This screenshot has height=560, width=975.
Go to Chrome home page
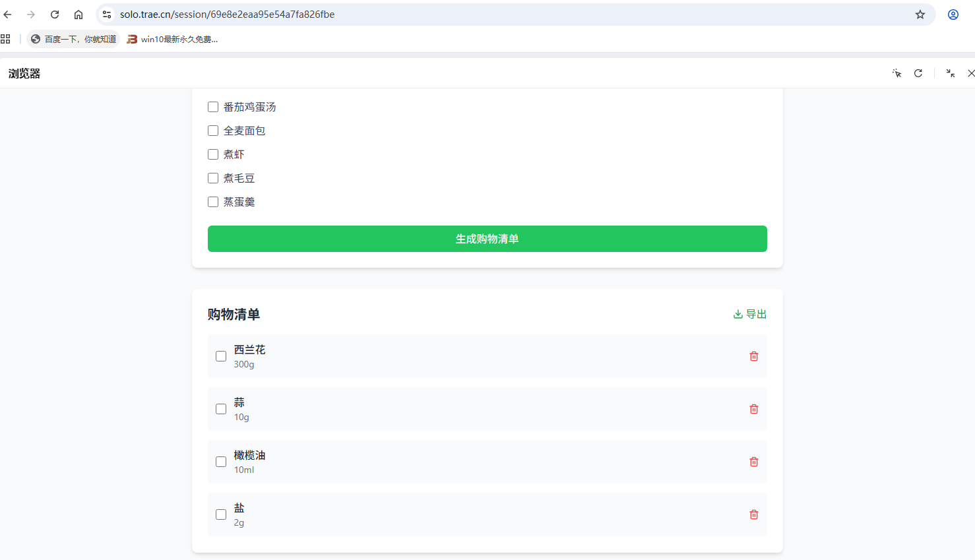(79, 15)
